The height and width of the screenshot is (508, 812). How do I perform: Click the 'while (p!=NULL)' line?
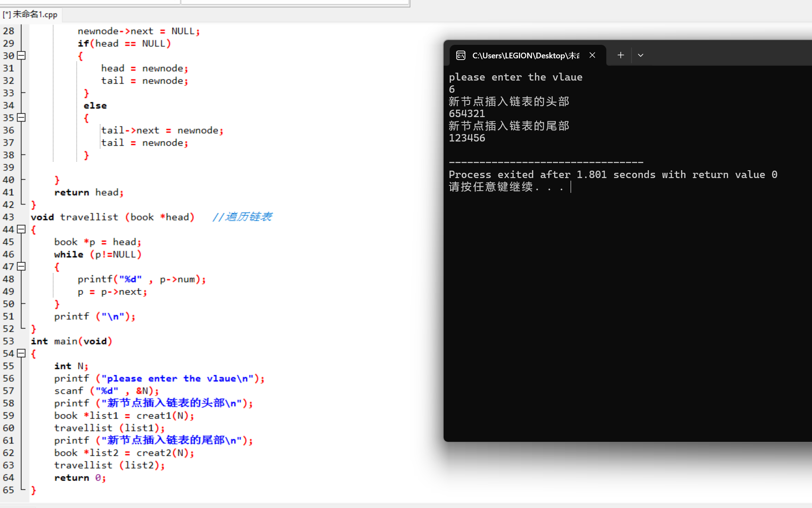click(98, 255)
